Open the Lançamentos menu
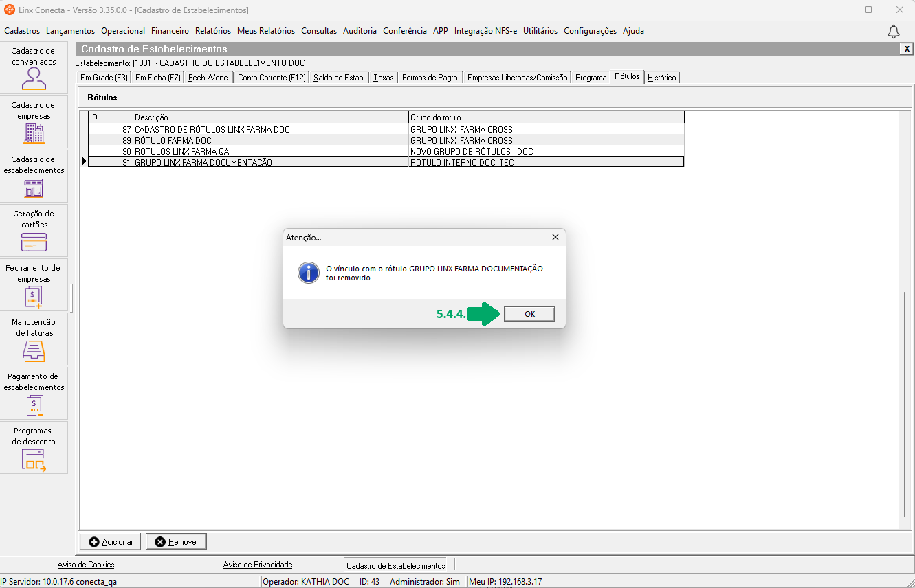The width and height of the screenshot is (915, 588). pos(71,31)
